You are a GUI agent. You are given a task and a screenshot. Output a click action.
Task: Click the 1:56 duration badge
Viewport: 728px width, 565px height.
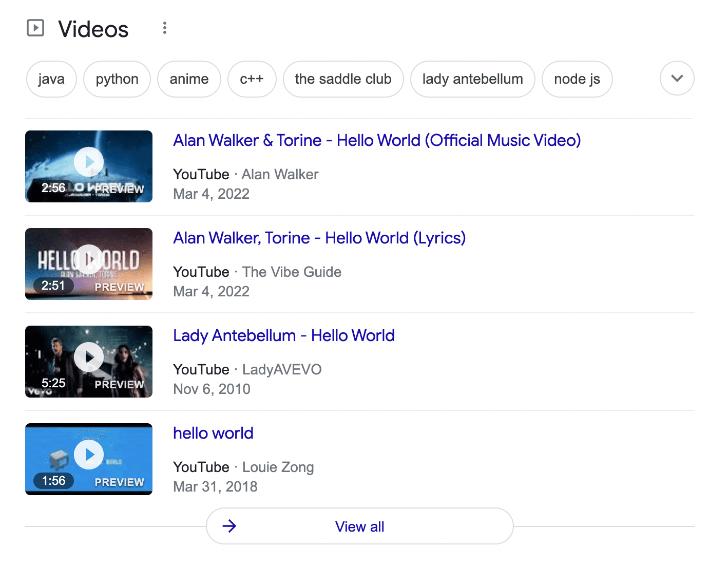coord(53,481)
